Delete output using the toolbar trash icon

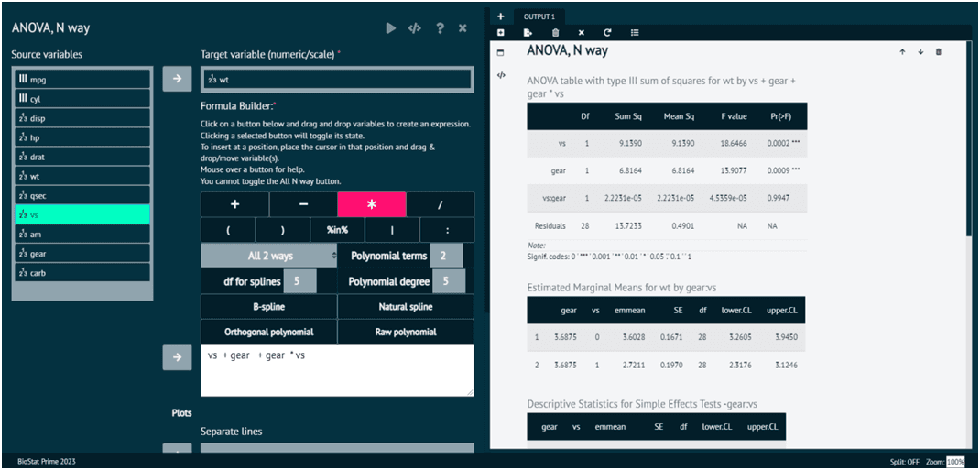(555, 33)
